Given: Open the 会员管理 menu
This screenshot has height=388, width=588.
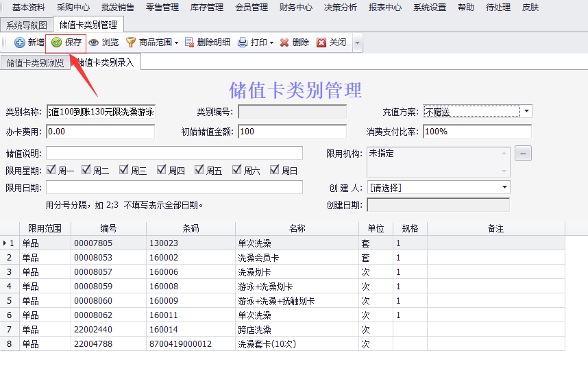Looking at the screenshot, I should (x=252, y=7).
